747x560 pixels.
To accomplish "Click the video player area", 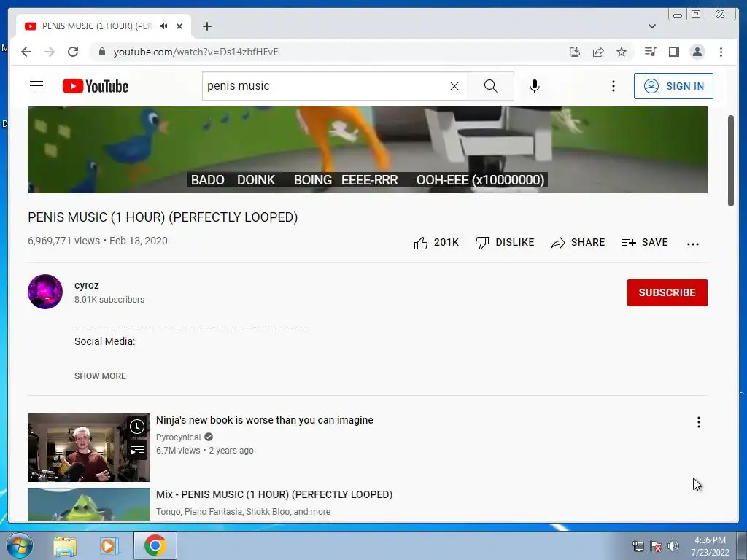I will point(368,149).
